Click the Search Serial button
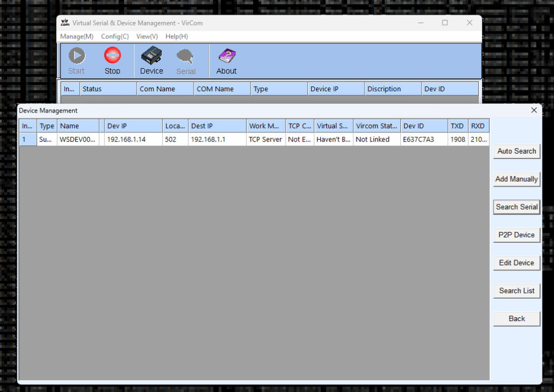 (517, 207)
